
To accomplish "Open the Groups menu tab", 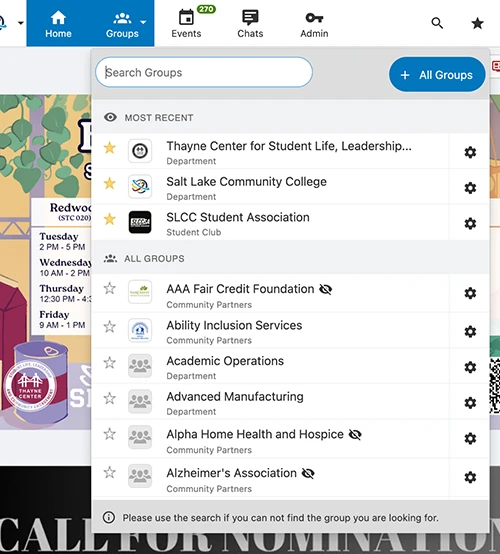I will (x=122, y=23).
